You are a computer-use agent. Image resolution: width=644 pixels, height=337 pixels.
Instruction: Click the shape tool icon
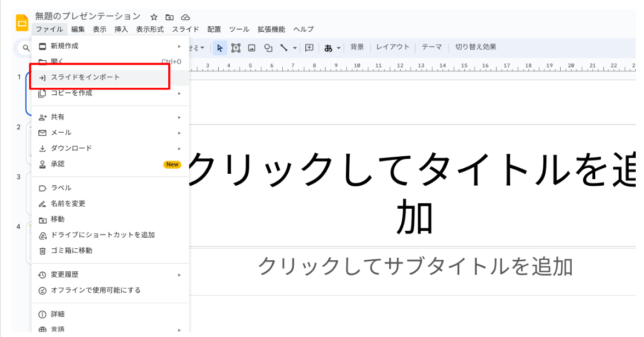pos(268,48)
